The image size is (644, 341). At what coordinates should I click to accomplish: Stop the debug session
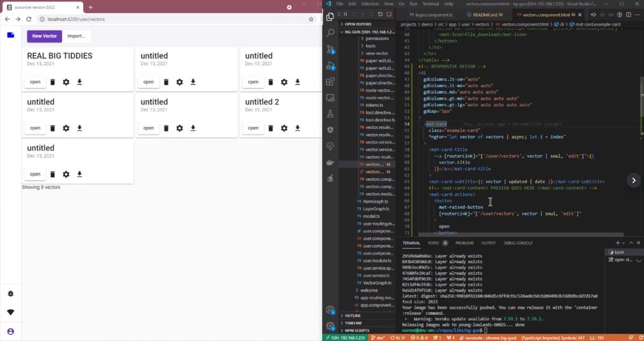[x=389, y=14]
